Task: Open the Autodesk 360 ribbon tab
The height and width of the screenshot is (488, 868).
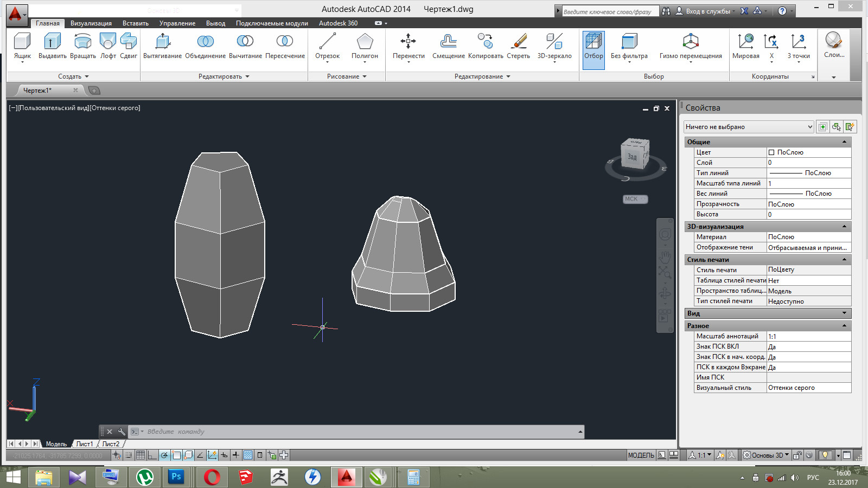Action: pos(338,23)
